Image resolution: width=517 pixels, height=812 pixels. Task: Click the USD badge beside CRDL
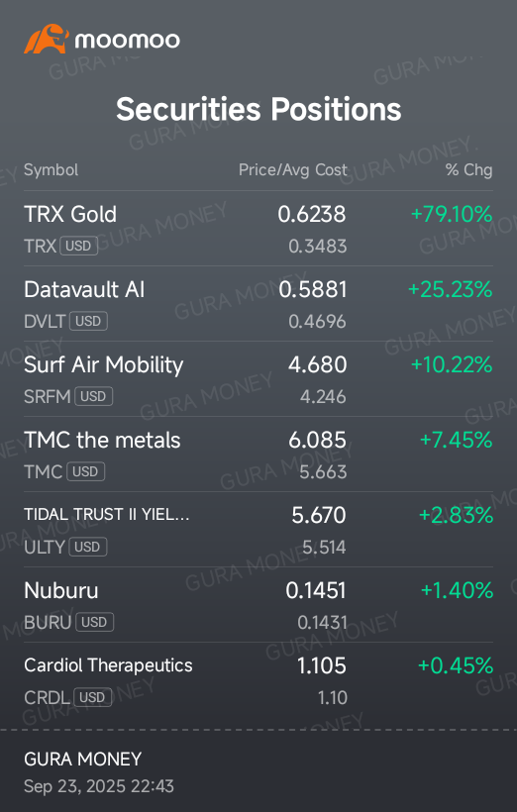(92, 697)
